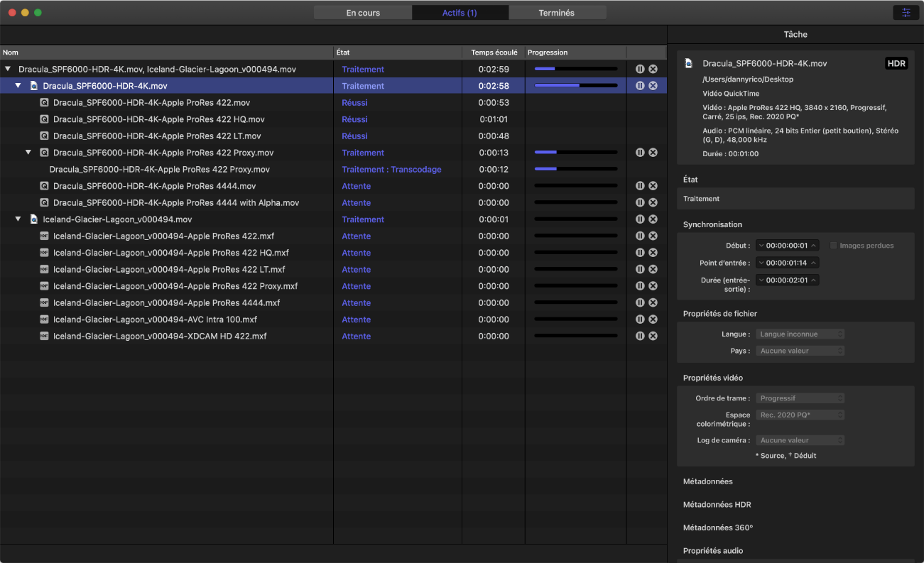Click the Début timecode field
The image size is (924, 563).
788,246
